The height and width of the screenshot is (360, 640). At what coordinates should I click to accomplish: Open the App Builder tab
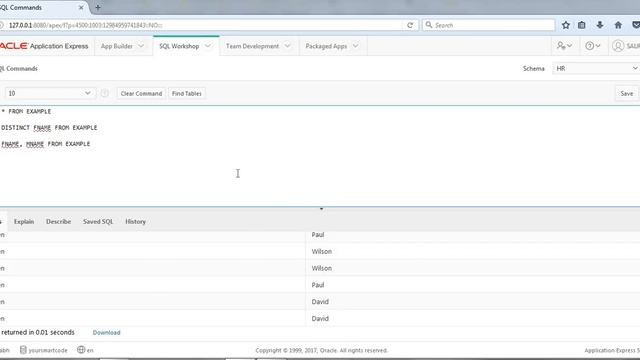click(x=117, y=46)
